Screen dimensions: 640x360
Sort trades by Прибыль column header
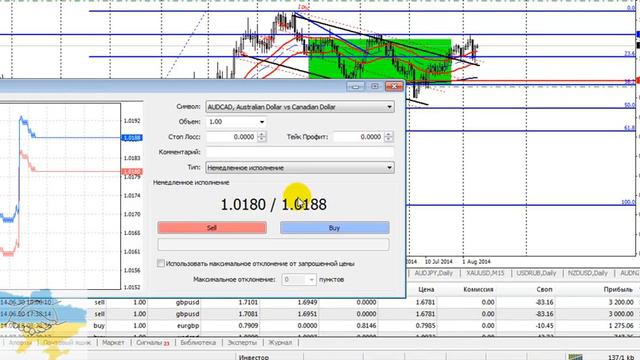click(x=618, y=289)
